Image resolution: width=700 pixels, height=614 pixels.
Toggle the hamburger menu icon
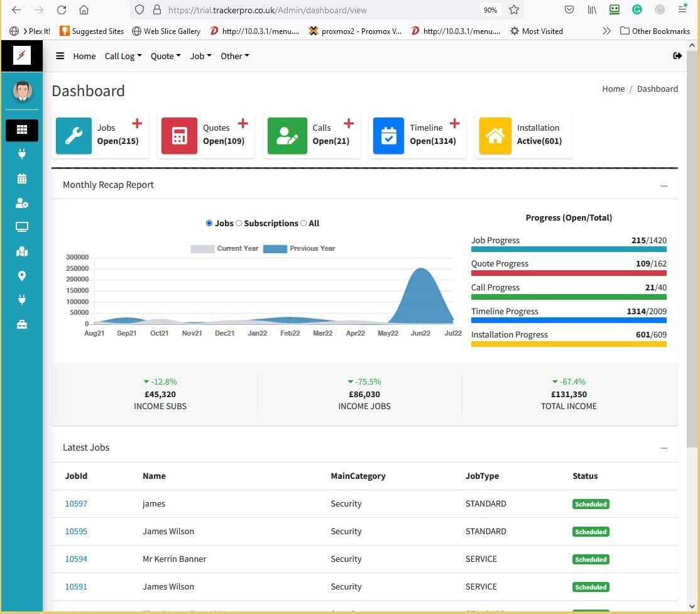[x=60, y=56]
